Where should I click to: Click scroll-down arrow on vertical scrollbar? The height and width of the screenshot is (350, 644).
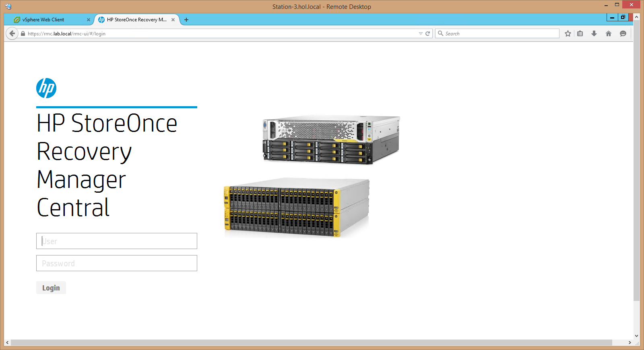(x=636, y=336)
